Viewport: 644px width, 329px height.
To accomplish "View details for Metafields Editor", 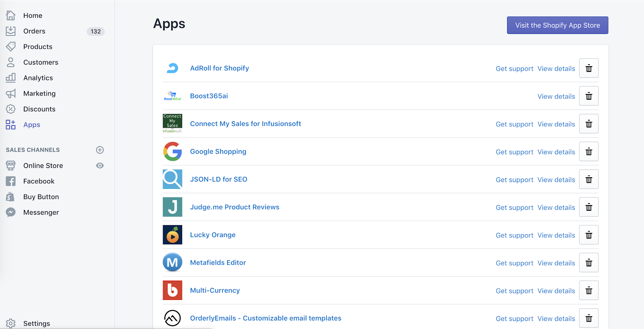I will pos(556,263).
